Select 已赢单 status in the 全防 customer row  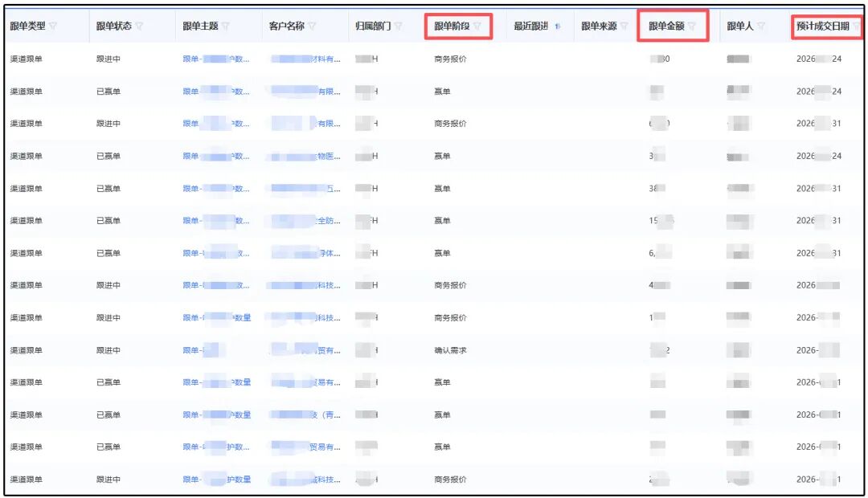coord(108,221)
